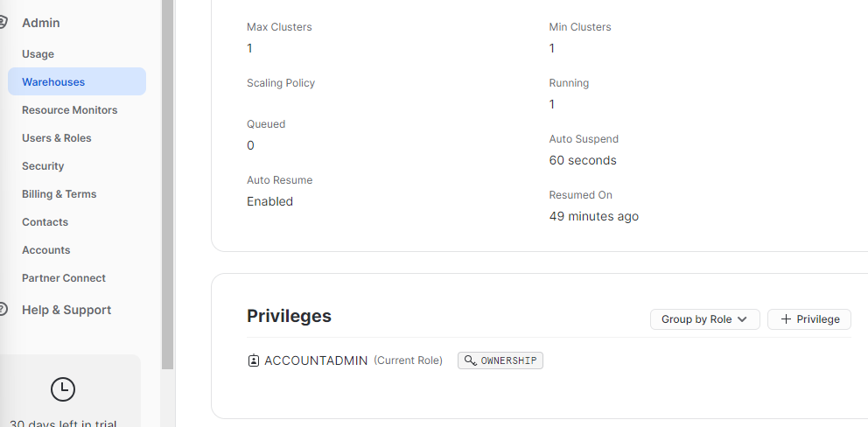Click the role icon beside ACCOUNTADMIN
The height and width of the screenshot is (427, 868).
253,360
